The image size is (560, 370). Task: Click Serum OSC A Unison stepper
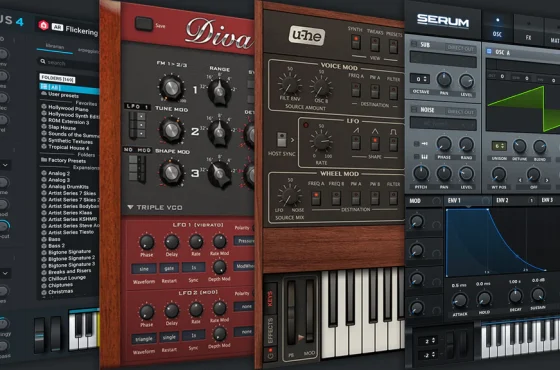pos(499,146)
